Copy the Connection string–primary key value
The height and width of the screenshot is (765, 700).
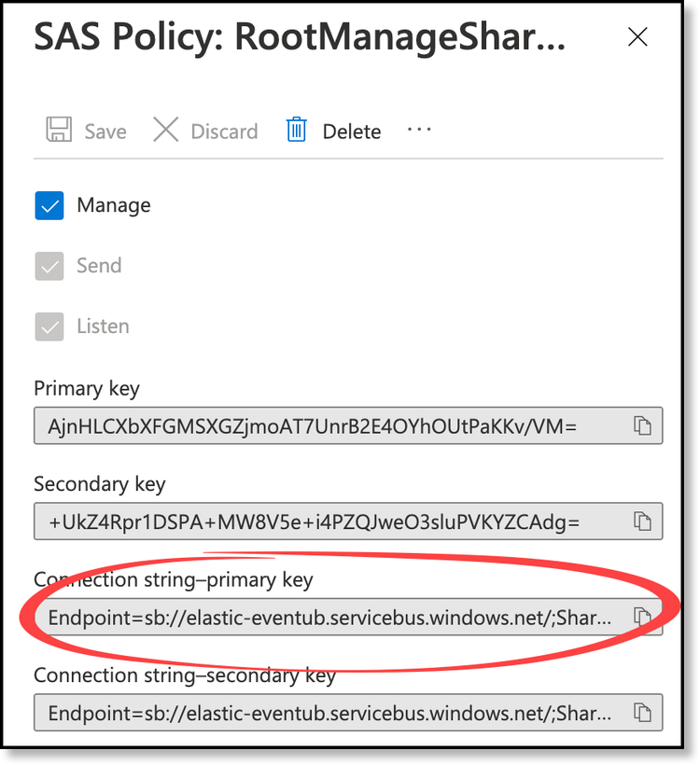pyautogui.click(x=642, y=617)
